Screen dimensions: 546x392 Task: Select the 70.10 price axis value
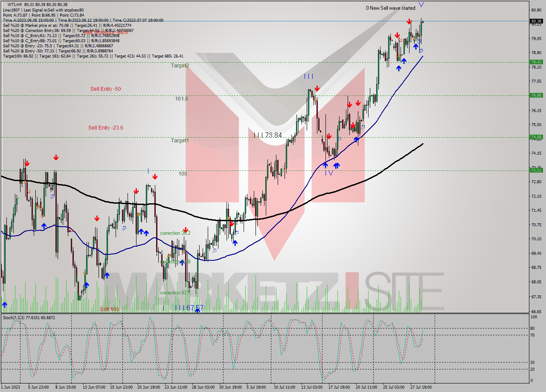(x=537, y=239)
